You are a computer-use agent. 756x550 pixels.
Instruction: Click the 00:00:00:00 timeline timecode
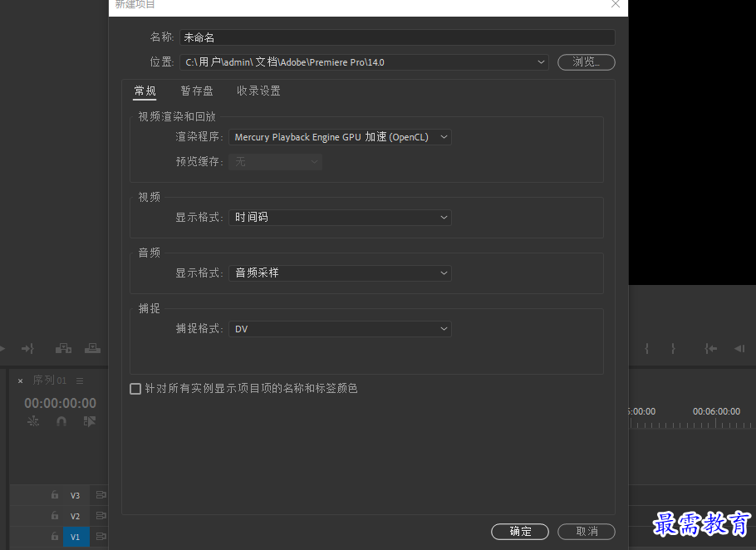[x=61, y=403]
